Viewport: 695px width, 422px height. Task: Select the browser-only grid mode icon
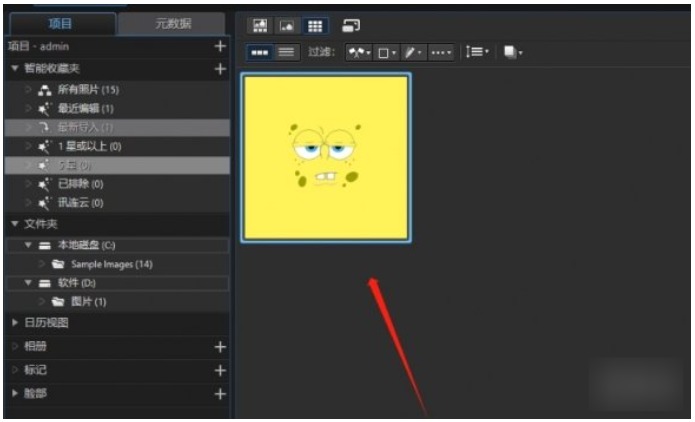coord(315,26)
